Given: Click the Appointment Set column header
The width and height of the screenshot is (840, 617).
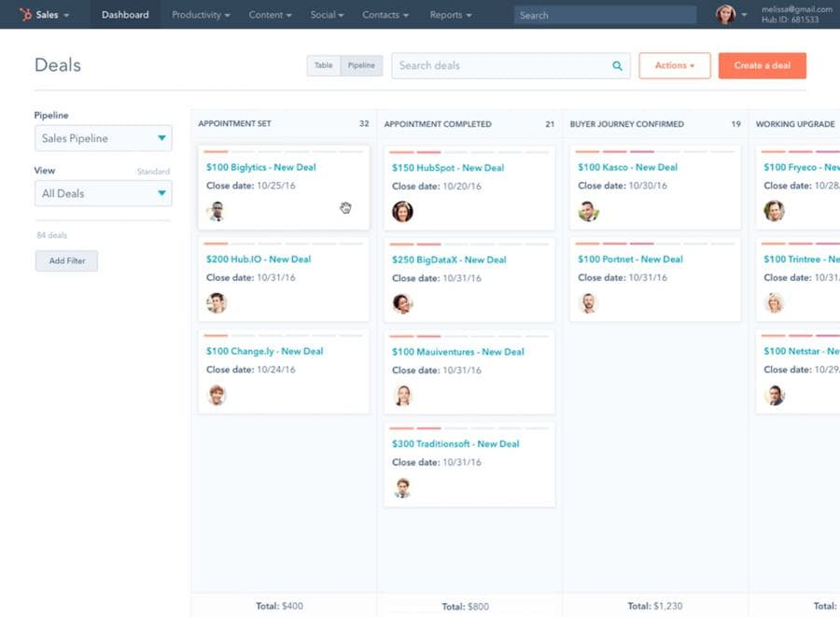Looking at the screenshot, I should point(234,124).
